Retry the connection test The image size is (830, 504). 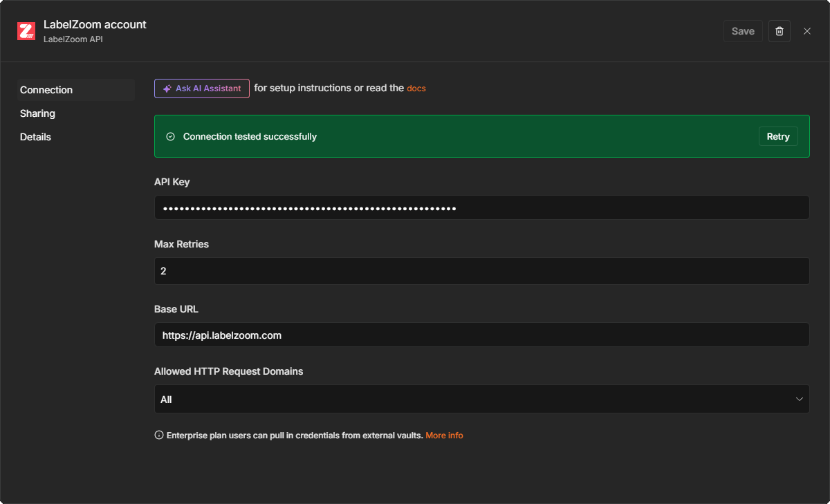tap(778, 136)
